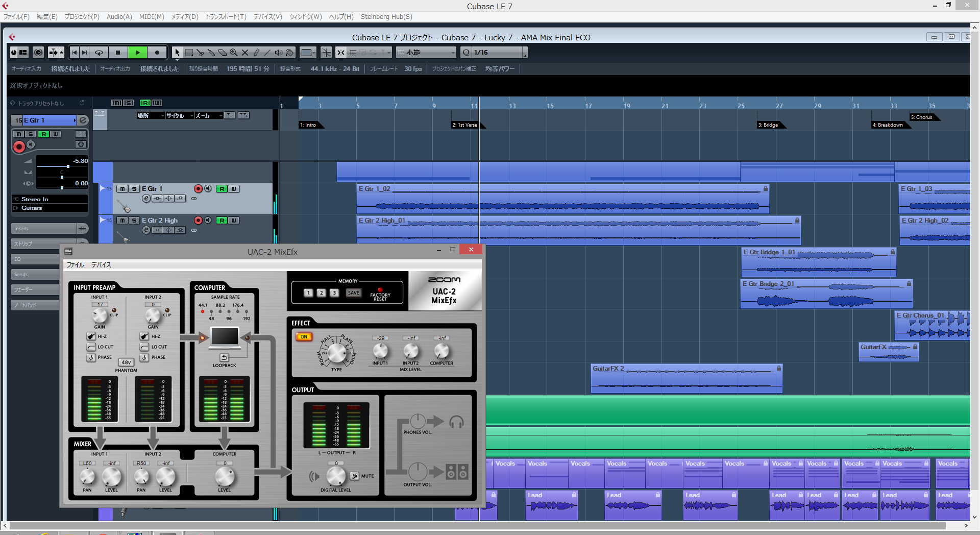Viewport: 980px width, 535px height.
Task: Expand the Inserts section in the inspector
Action: tap(43, 228)
